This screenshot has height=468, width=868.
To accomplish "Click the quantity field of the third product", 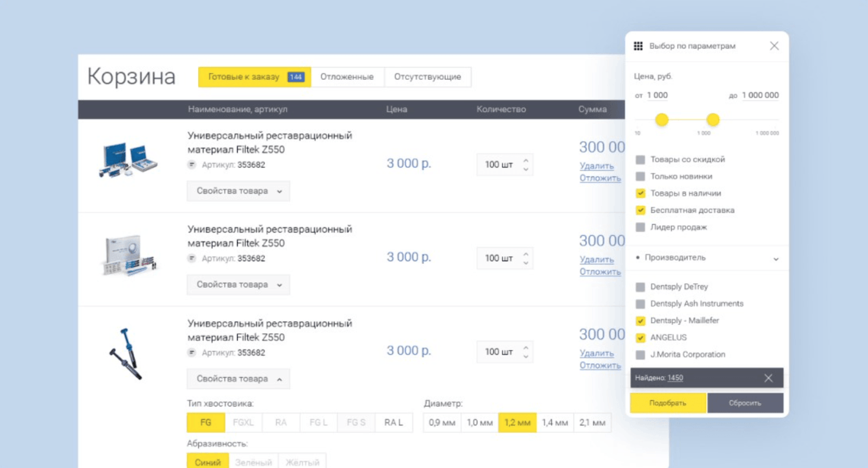I will click(505, 352).
